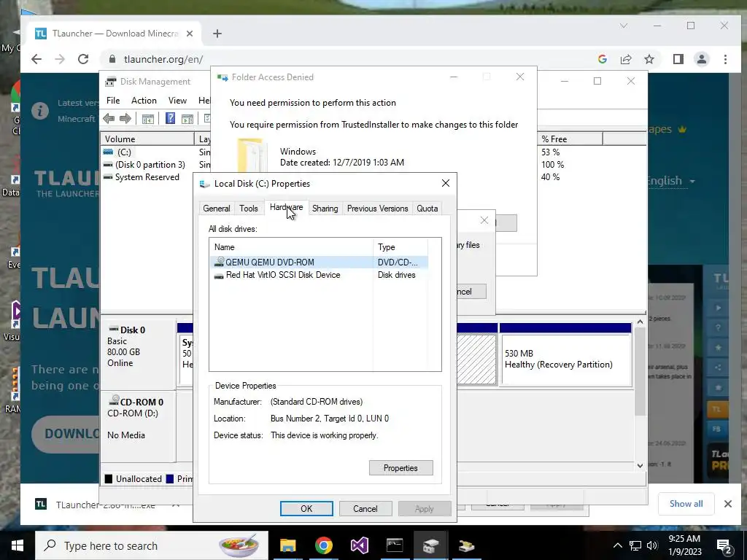Click Back arrow in Disk Management toolbar
The image size is (747, 560).
coord(109,119)
